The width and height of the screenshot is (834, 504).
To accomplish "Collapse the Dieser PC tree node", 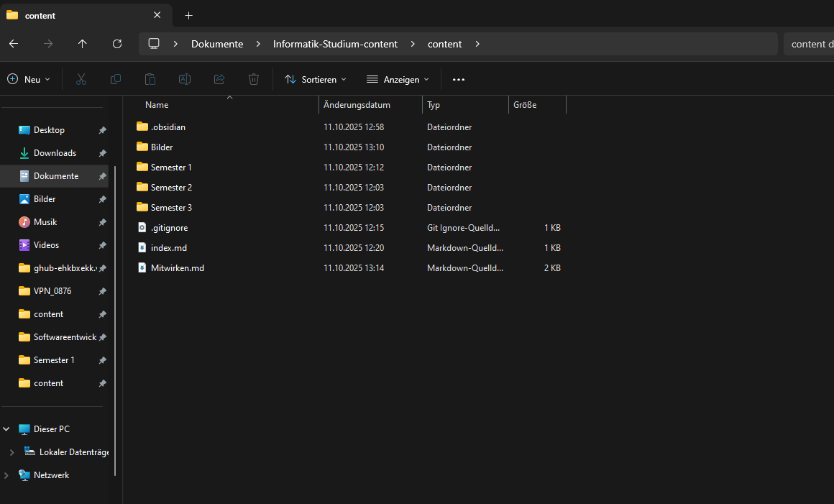I will point(6,429).
